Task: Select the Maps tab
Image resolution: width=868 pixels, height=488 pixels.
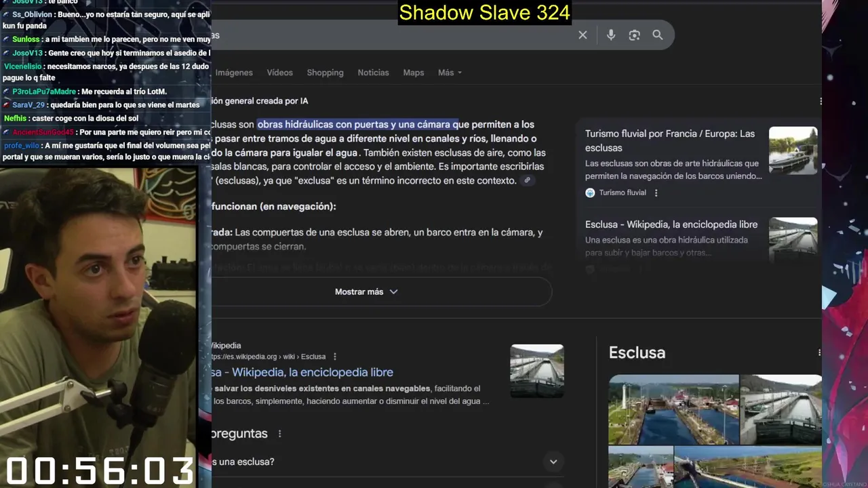Action: coord(413,73)
